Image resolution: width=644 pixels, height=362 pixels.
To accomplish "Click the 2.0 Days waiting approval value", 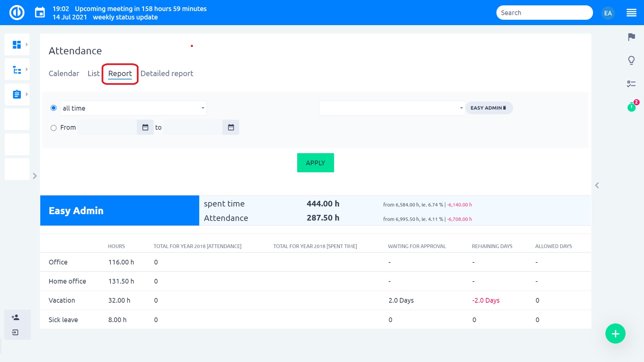I will pos(401,300).
